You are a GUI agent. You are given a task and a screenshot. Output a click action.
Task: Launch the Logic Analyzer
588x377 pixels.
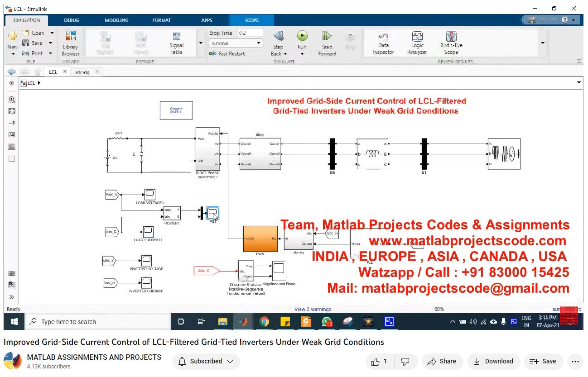point(417,43)
